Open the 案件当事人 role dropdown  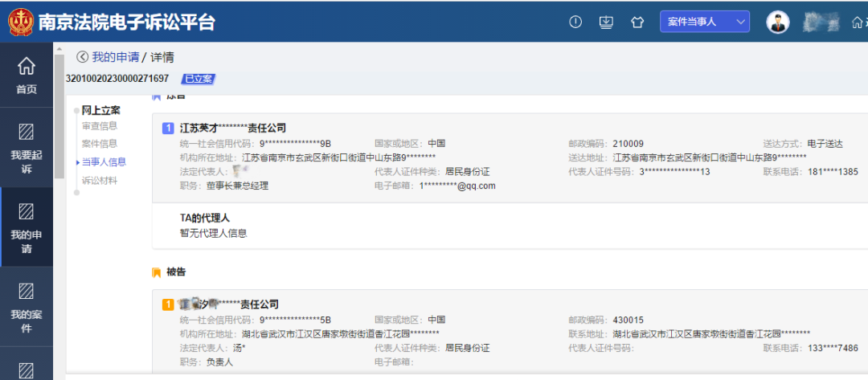tap(705, 22)
